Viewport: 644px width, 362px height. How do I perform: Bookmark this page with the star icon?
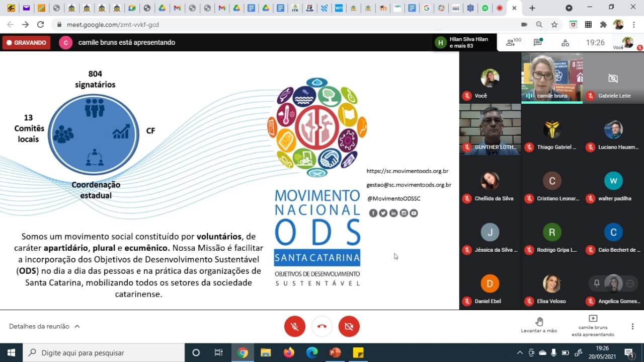(554, 24)
